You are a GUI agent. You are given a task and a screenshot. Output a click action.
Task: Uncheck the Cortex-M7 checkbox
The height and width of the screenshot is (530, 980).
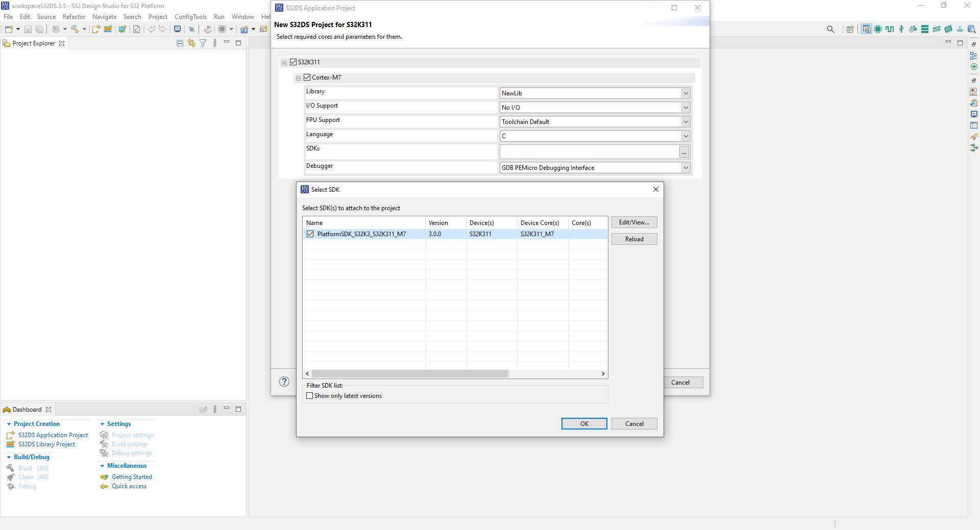(x=307, y=77)
